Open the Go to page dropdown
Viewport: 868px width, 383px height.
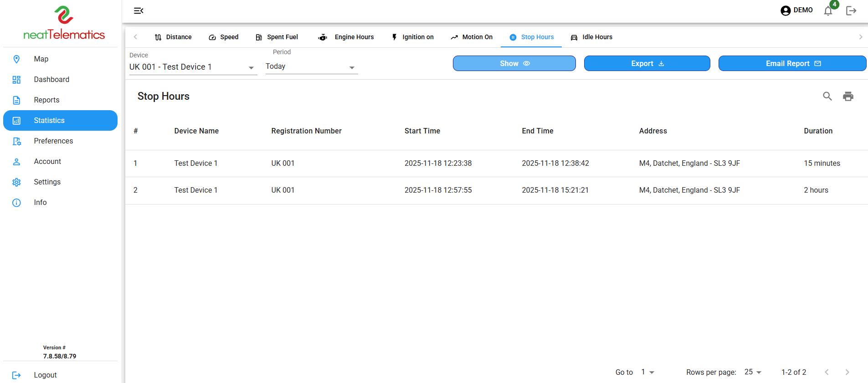[x=647, y=372]
